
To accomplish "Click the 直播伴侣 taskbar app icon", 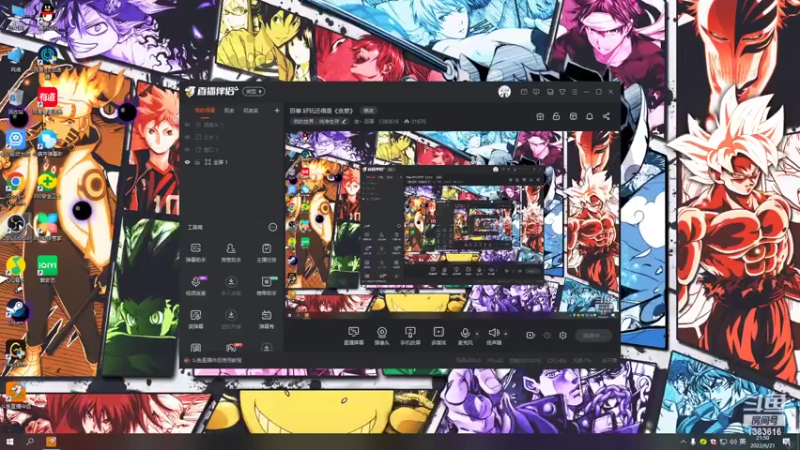I will (51, 441).
